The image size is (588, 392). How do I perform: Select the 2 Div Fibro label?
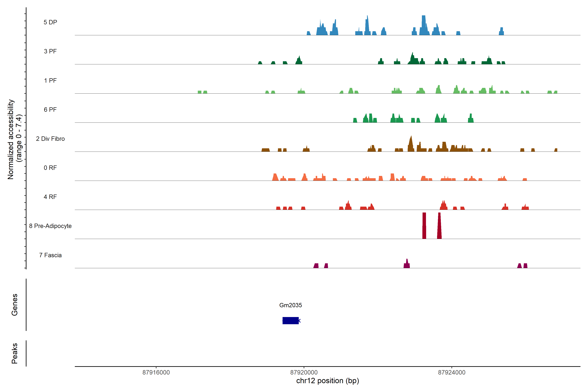coord(50,139)
